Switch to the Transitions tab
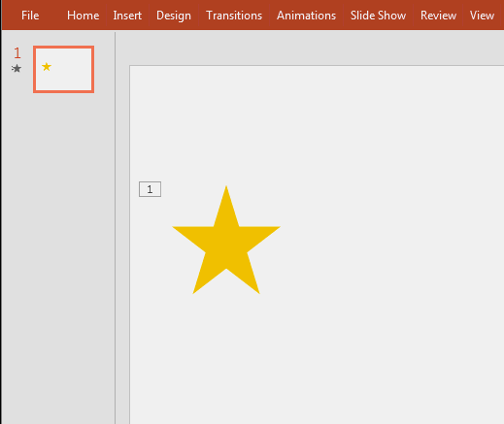This screenshot has width=504, height=424. [234, 16]
